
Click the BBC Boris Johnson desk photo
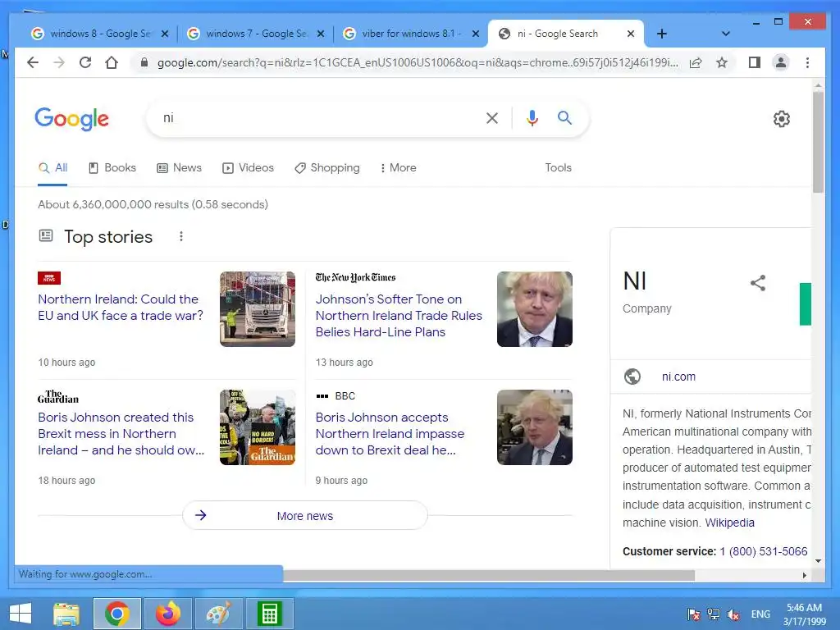pos(535,427)
